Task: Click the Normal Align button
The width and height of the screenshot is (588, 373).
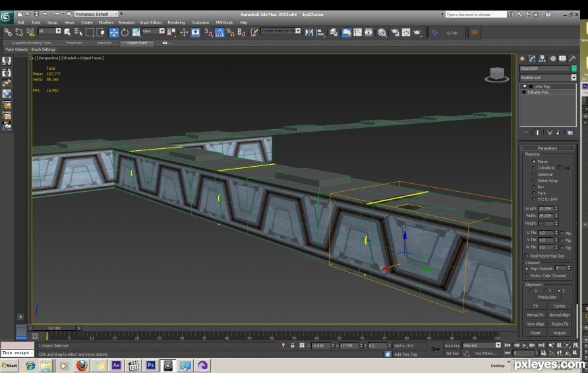Action: point(560,315)
